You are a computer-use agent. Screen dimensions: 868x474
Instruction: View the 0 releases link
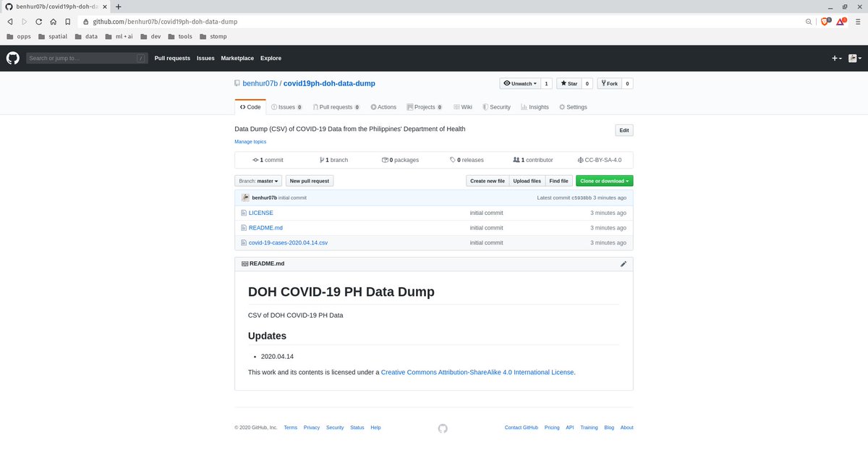(x=467, y=160)
